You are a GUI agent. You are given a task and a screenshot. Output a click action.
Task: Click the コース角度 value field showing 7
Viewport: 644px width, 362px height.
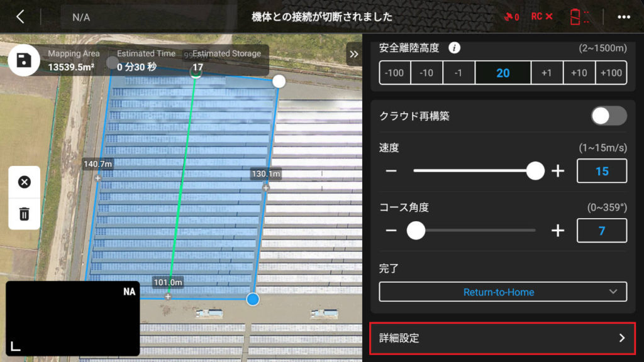tap(602, 231)
